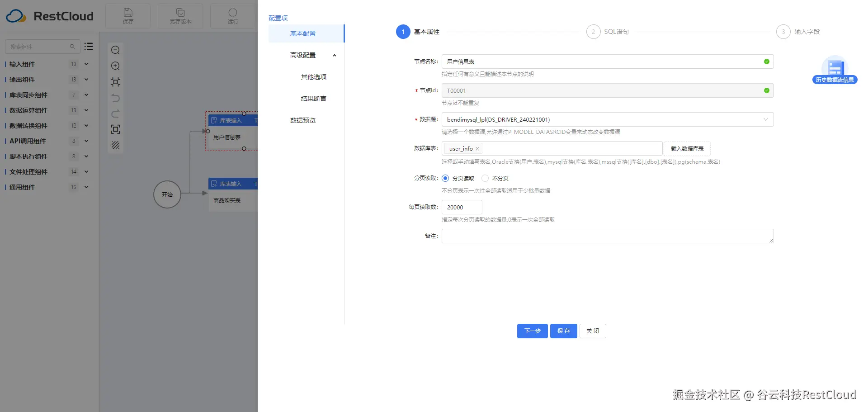Go to step 2 SQL语句
Viewport: 868px width, 412px height.
click(x=608, y=32)
